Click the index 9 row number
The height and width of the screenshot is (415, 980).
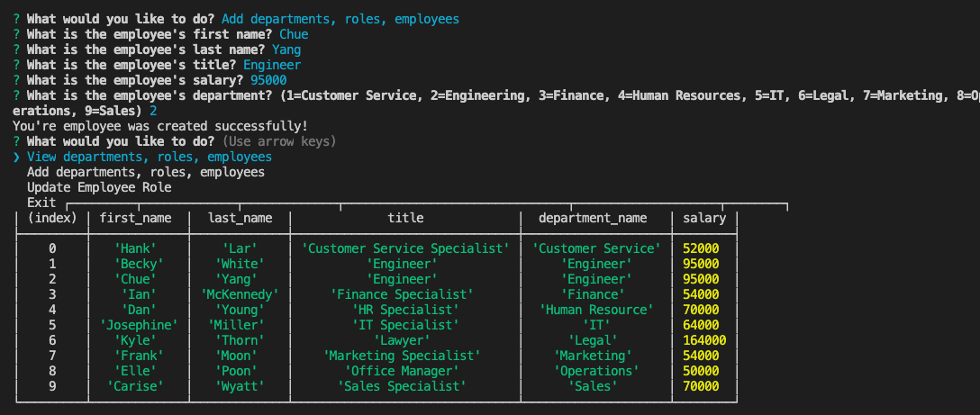[x=52, y=386]
